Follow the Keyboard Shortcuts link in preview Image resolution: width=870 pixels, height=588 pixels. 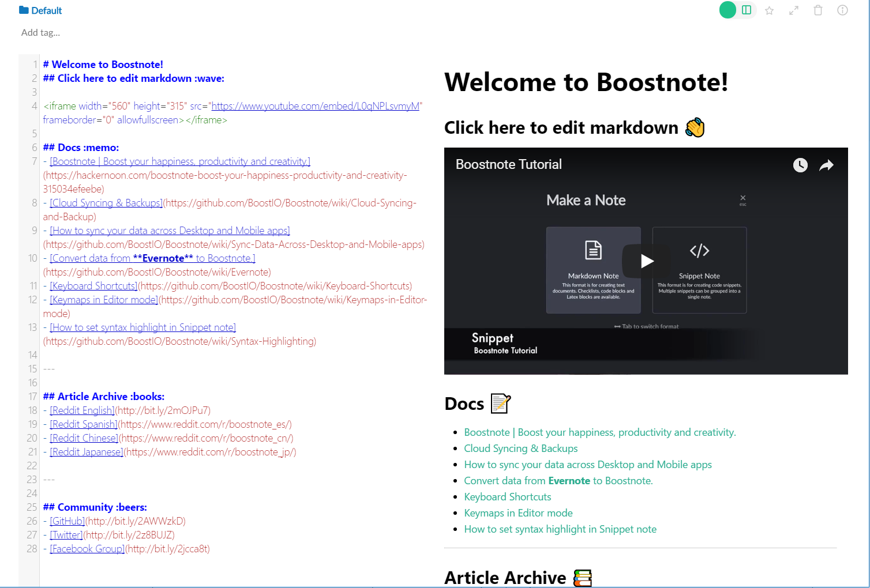pos(507,496)
